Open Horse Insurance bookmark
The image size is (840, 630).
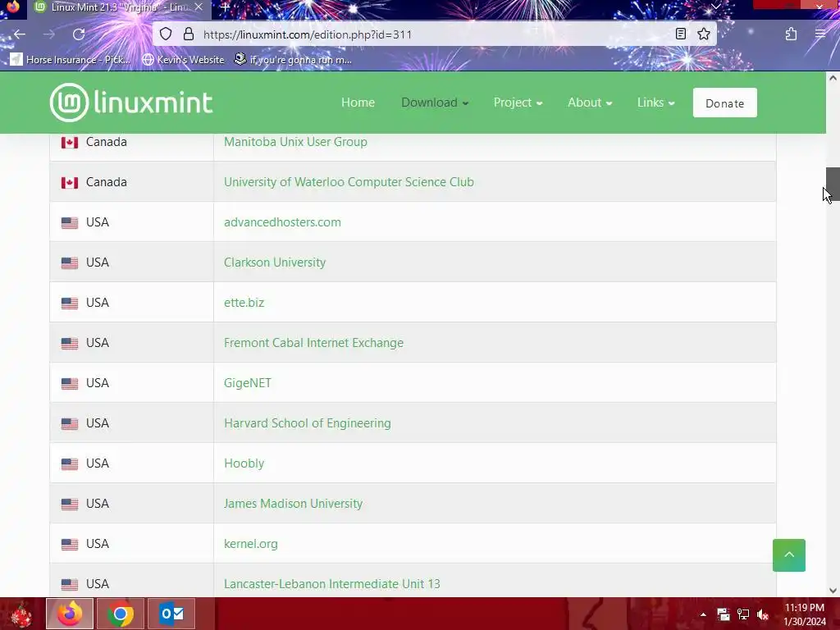71,59
